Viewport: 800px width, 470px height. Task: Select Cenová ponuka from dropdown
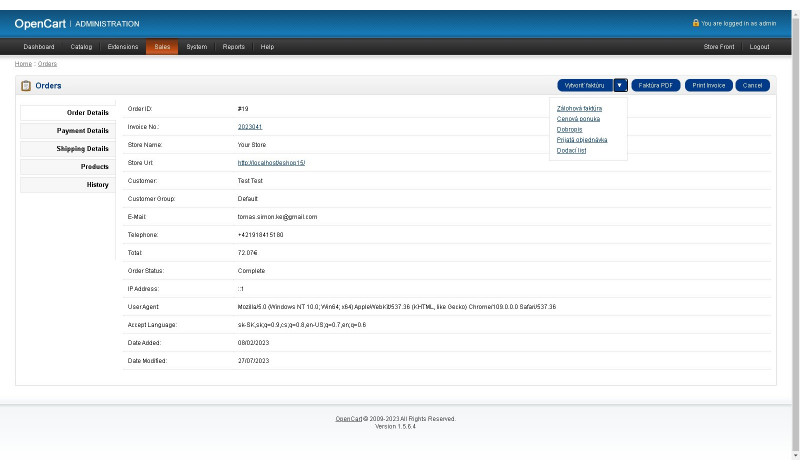[x=578, y=119]
